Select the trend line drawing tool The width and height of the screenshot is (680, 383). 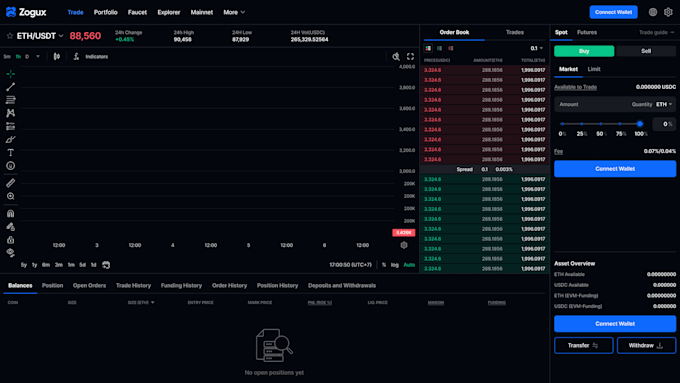pos(10,87)
